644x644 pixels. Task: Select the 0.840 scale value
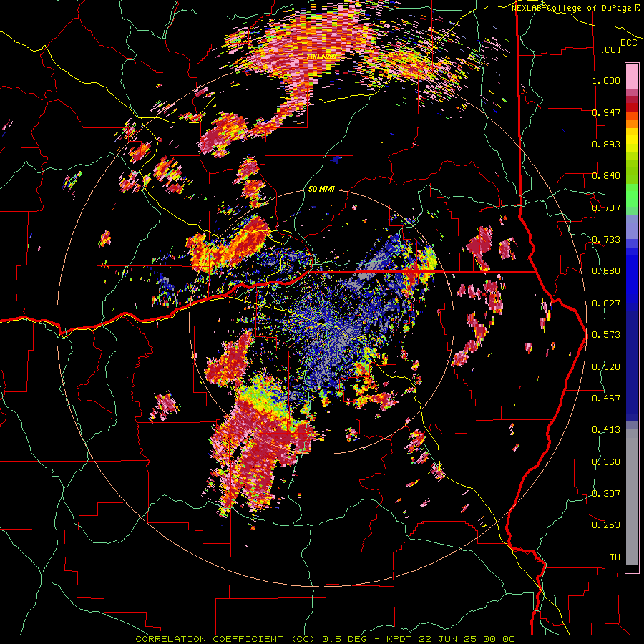[606, 176]
